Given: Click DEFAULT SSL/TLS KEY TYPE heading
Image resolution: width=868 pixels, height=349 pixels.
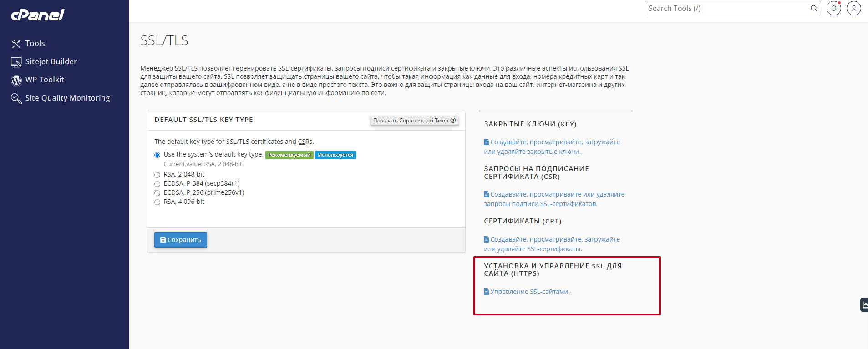Looking at the screenshot, I should pyautogui.click(x=203, y=120).
